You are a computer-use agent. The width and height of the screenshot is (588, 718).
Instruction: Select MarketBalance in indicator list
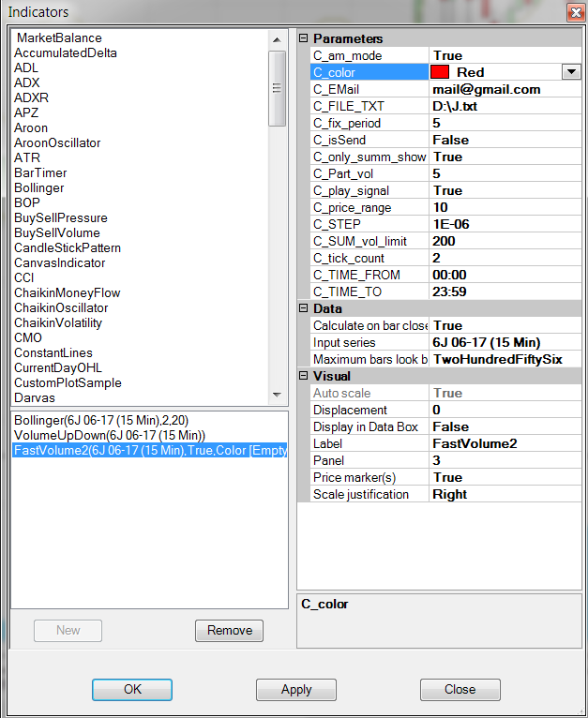[x=59, y=38]
